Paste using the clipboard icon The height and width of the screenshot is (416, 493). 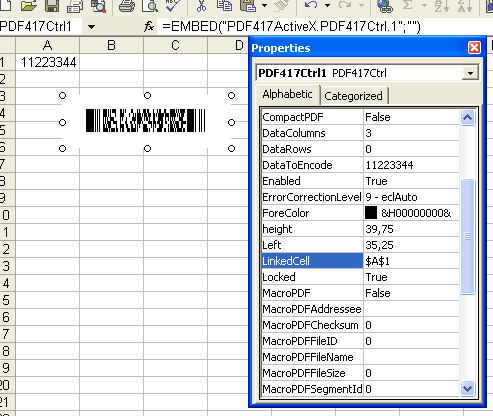[x=248, y=6]
